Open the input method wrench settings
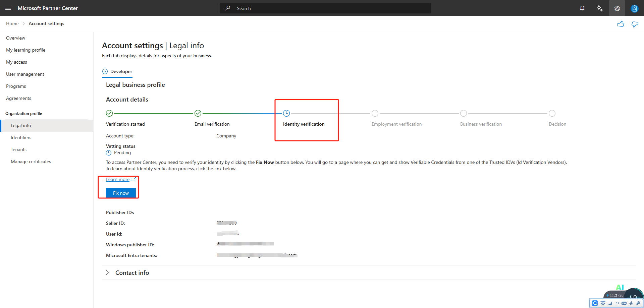 pos(638,303)
